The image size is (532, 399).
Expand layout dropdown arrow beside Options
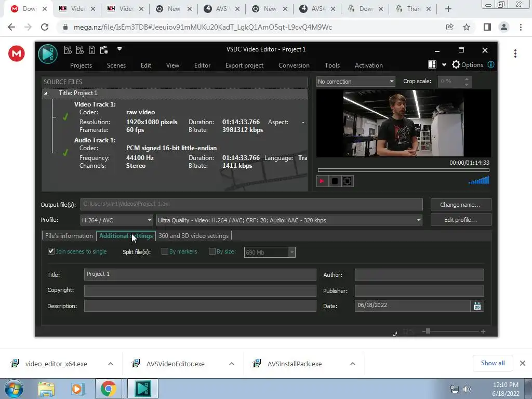(x=444, y=65)
